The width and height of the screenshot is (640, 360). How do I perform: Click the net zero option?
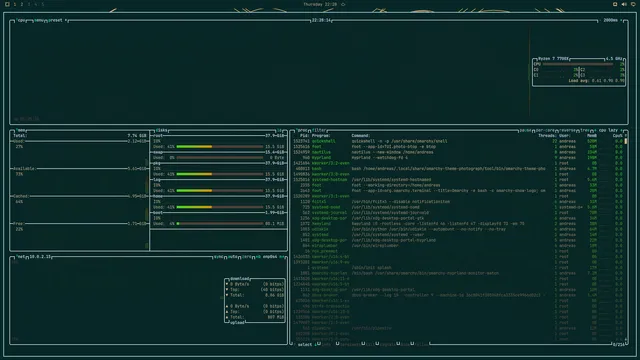(x=247, y=257)
